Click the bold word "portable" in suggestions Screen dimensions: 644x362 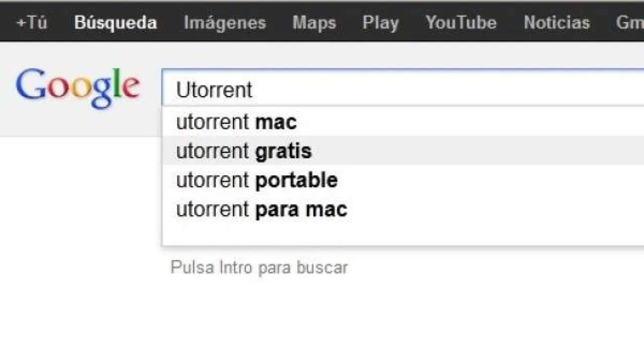pos(296,180)
